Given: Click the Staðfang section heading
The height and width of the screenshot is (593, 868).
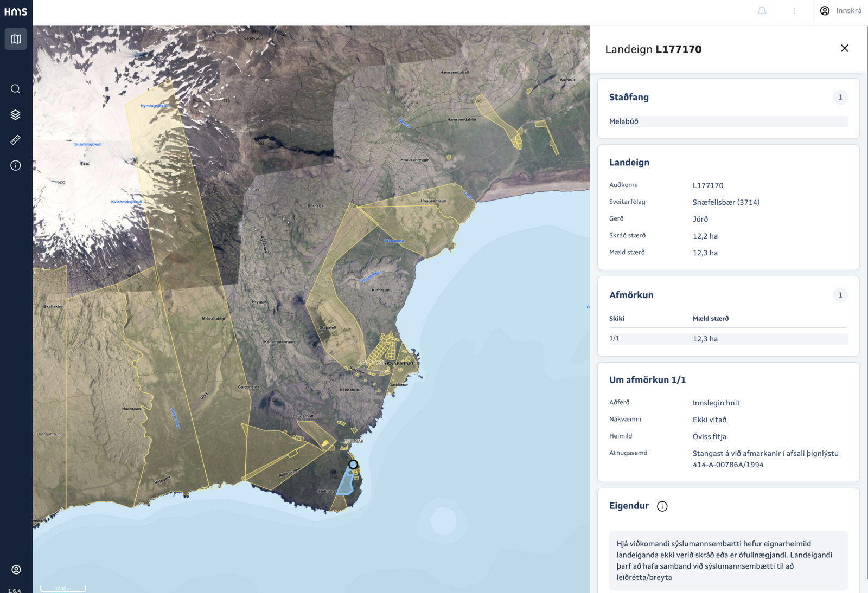Looking at the screenshot, I should tap(629, 98).
